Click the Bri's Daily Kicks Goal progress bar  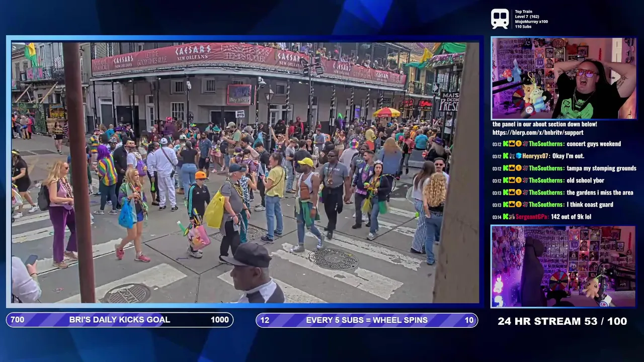tap(120, 320)
